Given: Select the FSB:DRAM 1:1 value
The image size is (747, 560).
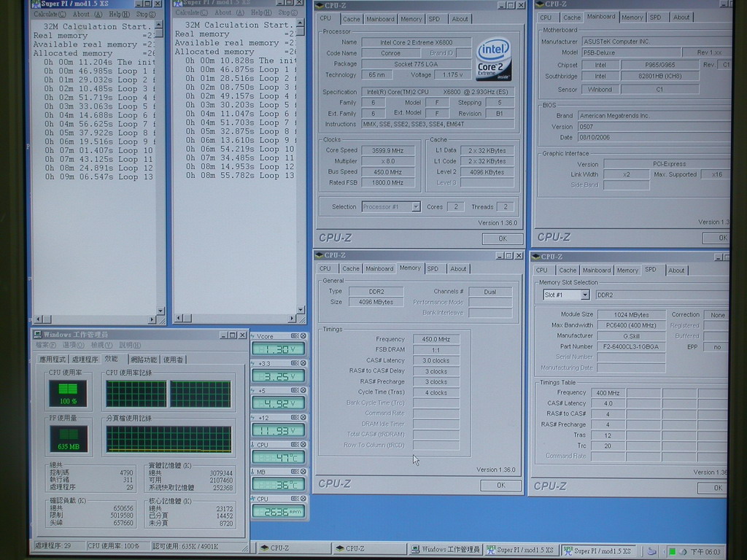Looking at the screenshot, I should (x=436, y=349).
